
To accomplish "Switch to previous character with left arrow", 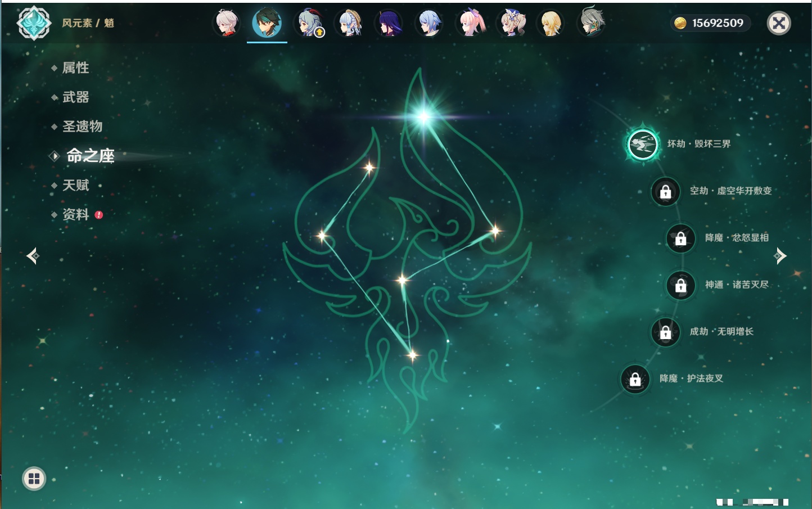I will pyautogui.click(x=33, y=256).
